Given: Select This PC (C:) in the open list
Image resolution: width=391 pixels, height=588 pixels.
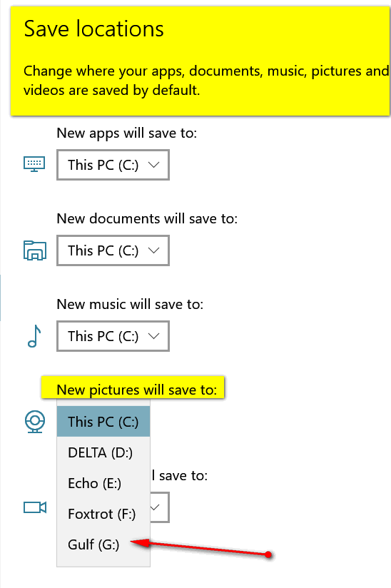Looking at the screenshot, I should pos(103,422).
